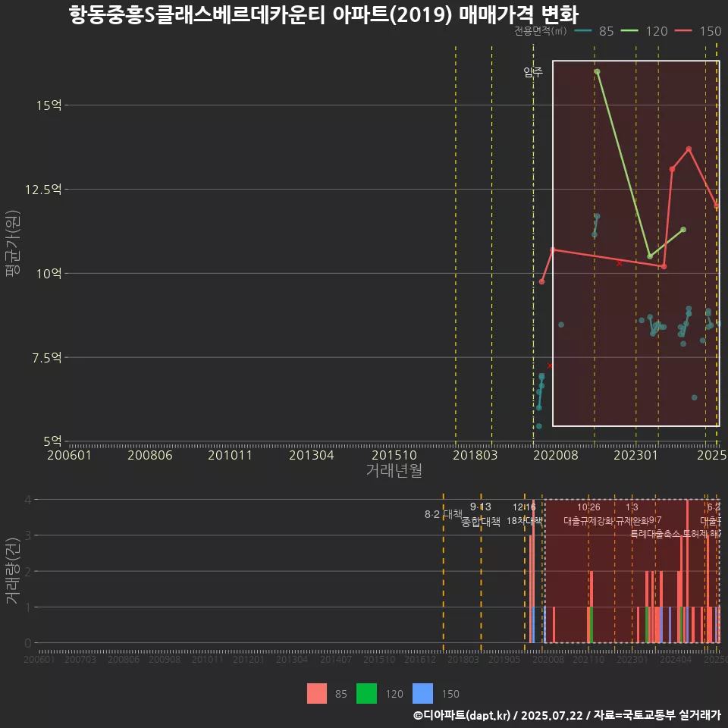
Task: Click the red 85 volume legend swatch
Action: click(x=317, y=693)
